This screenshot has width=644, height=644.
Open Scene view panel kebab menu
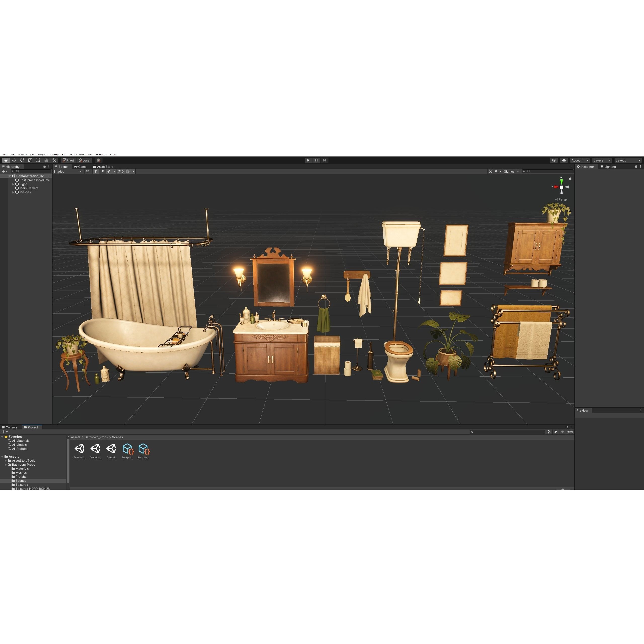(x=571, y=166)
